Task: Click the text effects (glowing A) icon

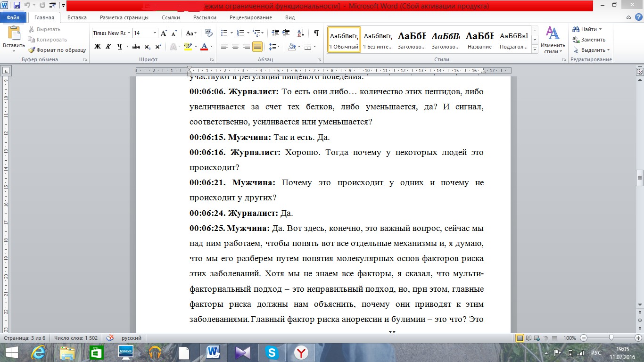Action: pyautogui.click(x=173, y=47)
